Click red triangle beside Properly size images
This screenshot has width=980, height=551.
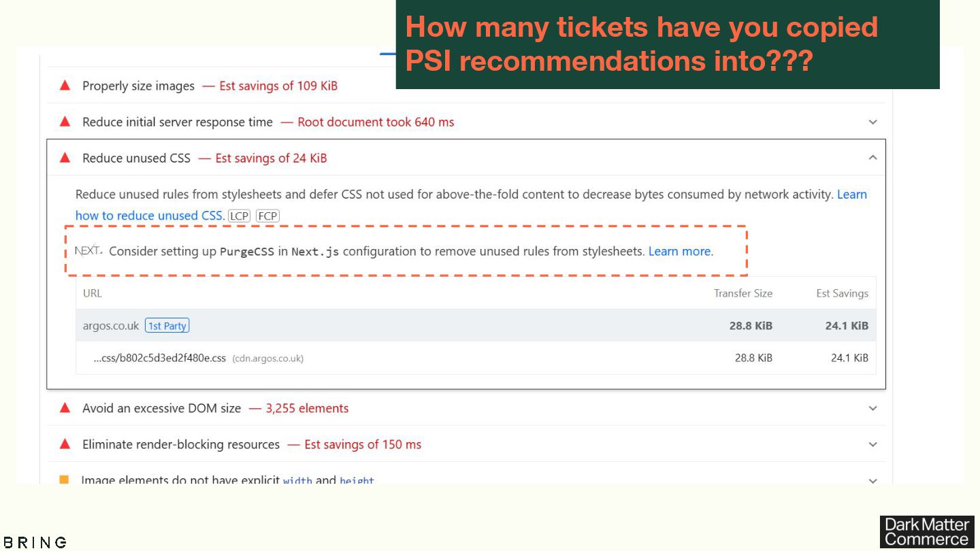(65, 86)
